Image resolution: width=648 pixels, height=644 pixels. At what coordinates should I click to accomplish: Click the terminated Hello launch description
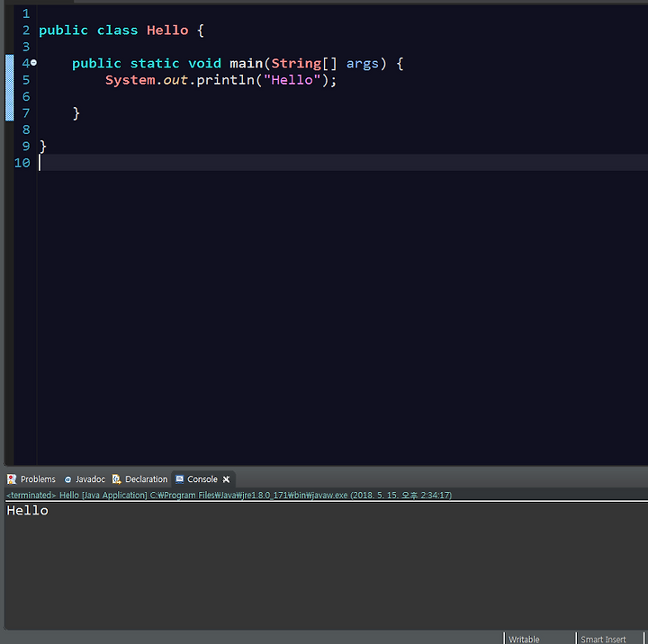pyautogui.click(x=229, y=495)
